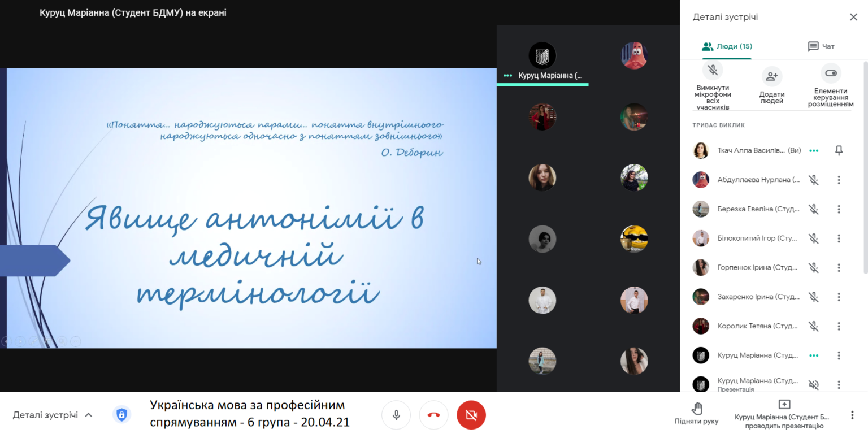Click the blue security shield lock icon

pyautogui.click(x=121, y=415)
